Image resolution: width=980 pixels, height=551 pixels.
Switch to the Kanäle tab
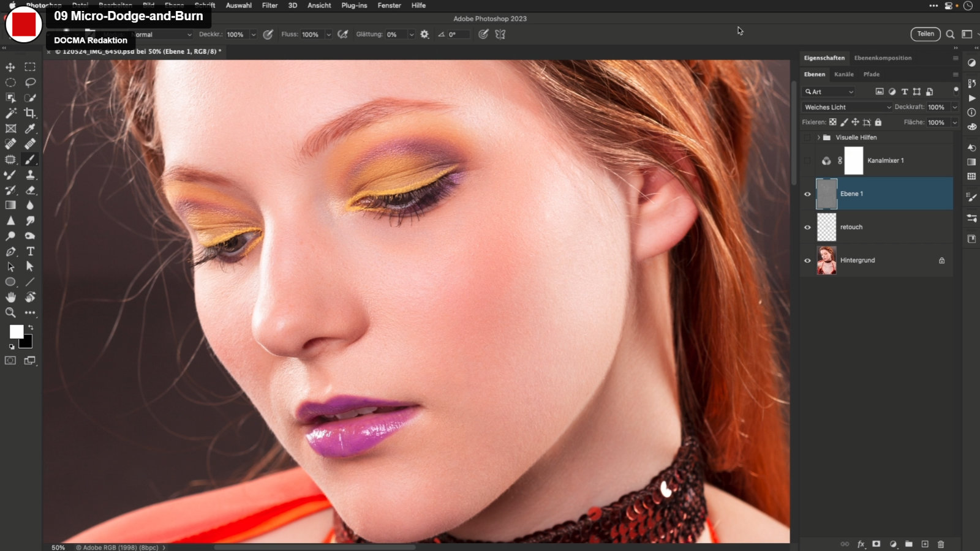(x=843, y=74)
